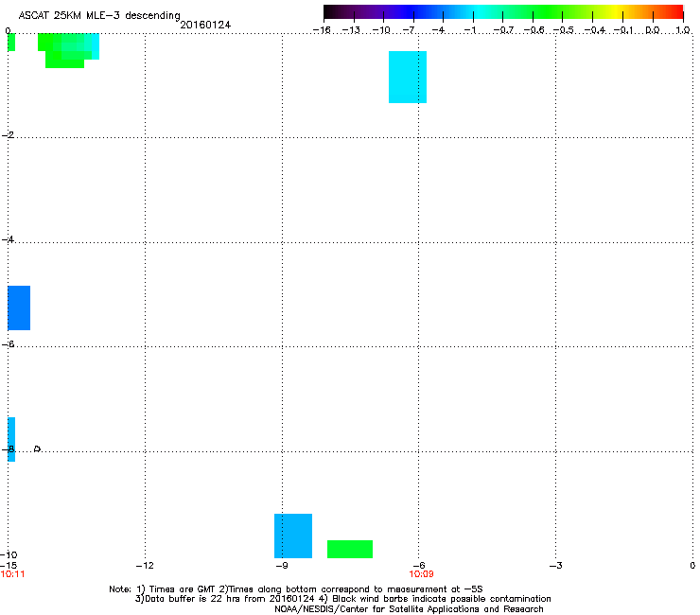Click the "-13" color scale label
Viewport: 700px width, 615px height.
[x=351, y=30]
